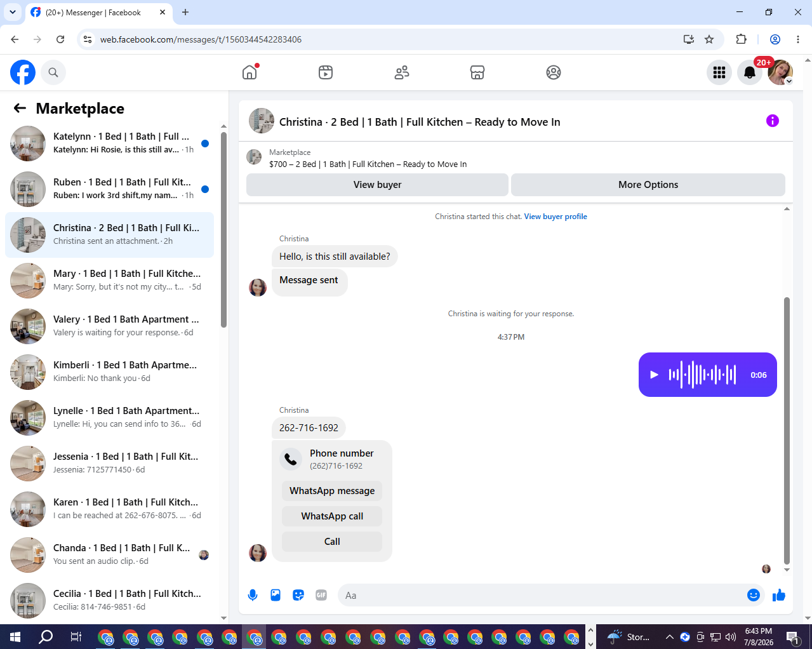Record a voice clip with microphone
This screenshot has height=649, width=812.
(x=253, y=595)
